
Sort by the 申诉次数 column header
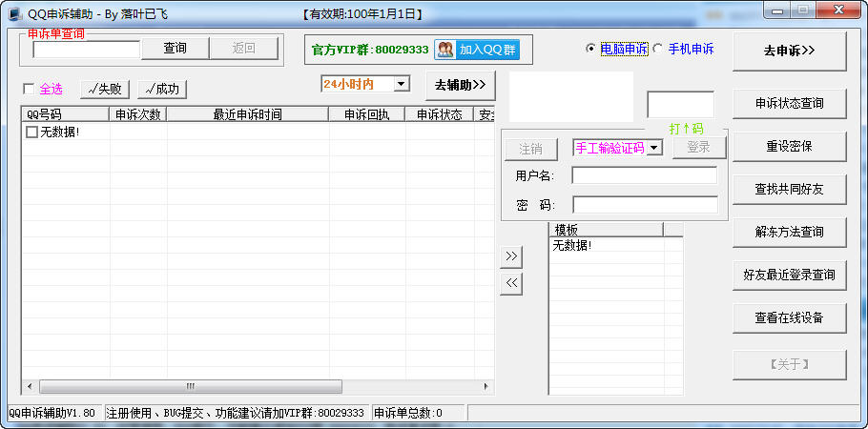coord(138,114)
